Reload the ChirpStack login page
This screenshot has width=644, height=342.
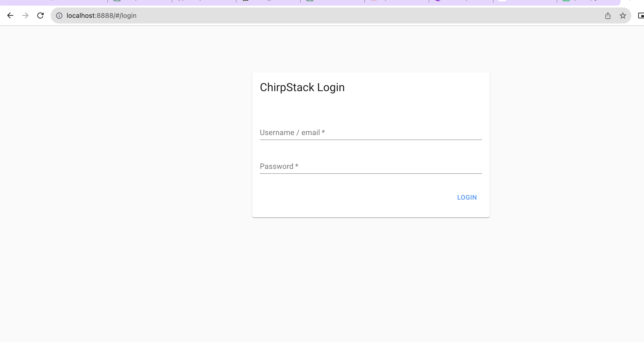(x=41, y=16)
